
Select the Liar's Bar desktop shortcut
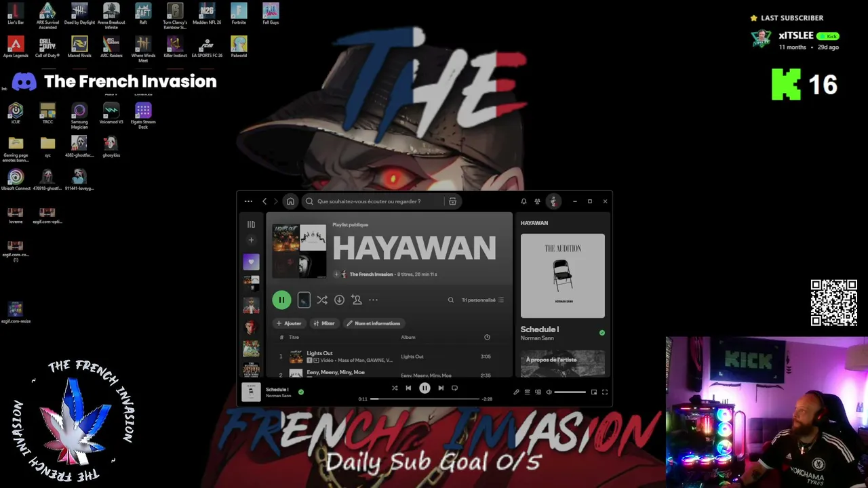pos(16,14)
